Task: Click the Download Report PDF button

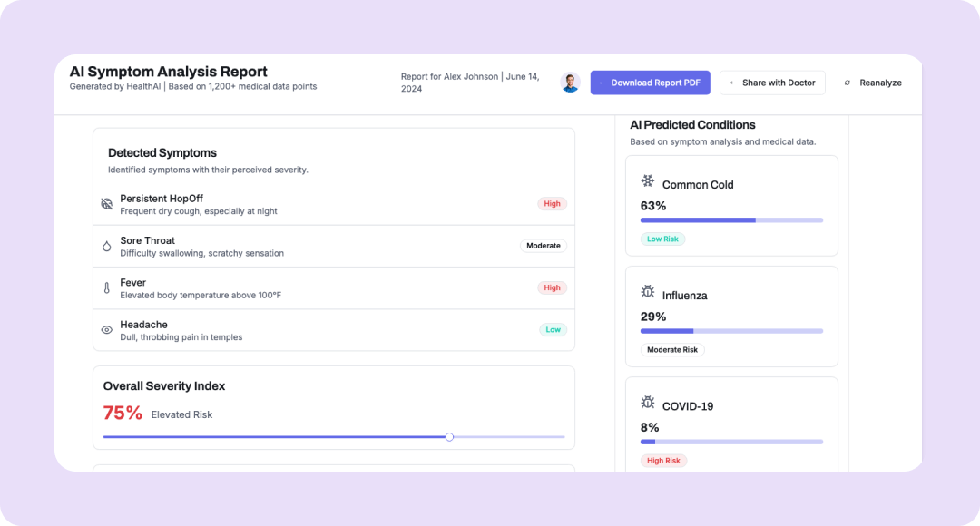Action: click(650, 83)
